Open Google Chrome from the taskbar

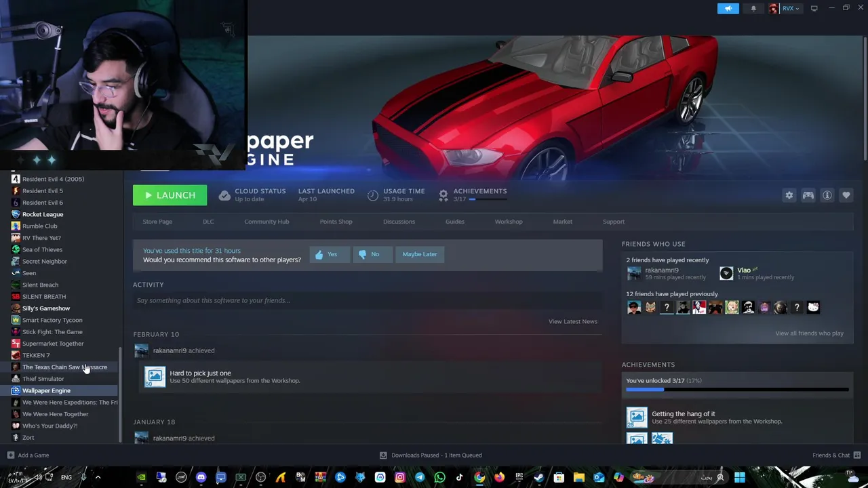point(479,477)
